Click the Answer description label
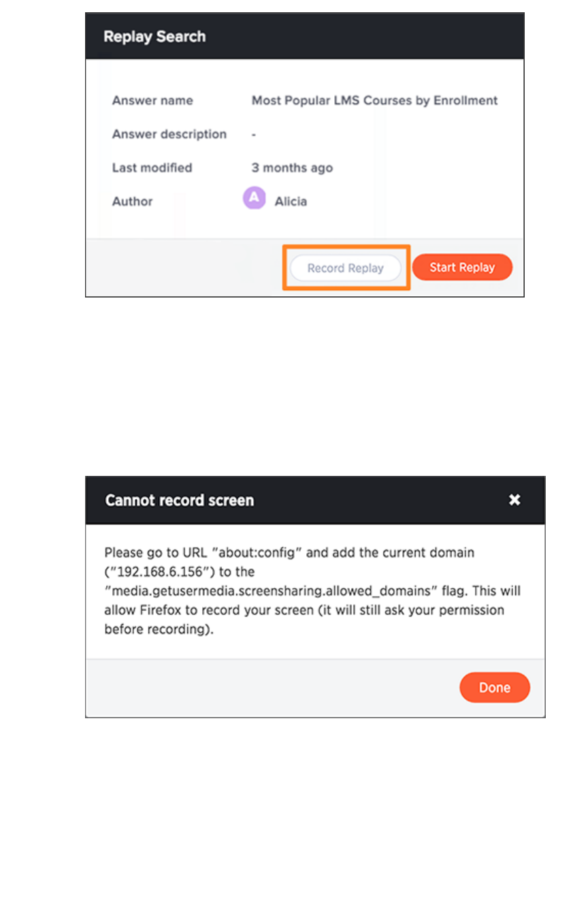Screen dimensions: 588x915 [169, 134]
